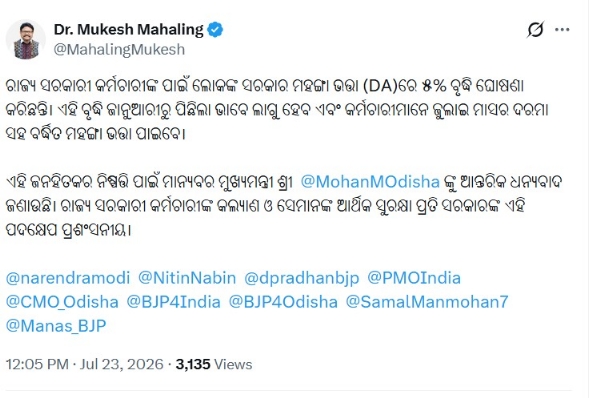Open the Dr. Mukesh Mahaling display name
600x398 pixels.
click(x=129, y=29)
